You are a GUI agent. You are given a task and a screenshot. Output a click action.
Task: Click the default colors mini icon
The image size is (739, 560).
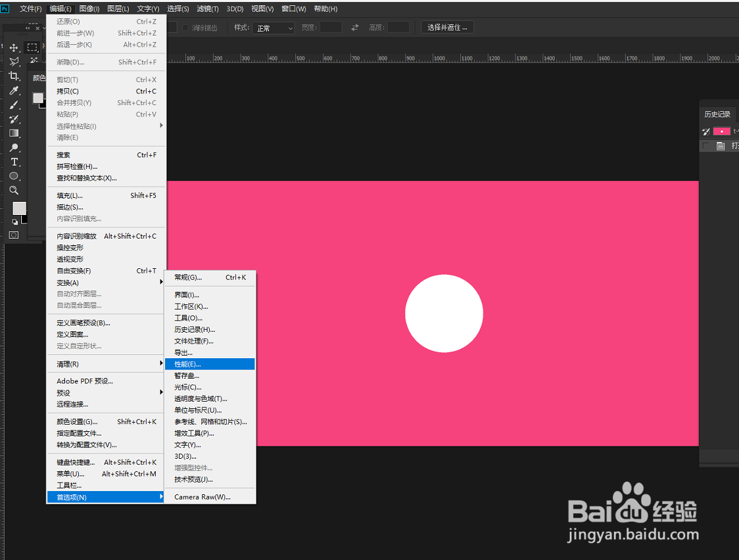pos(14,222)
